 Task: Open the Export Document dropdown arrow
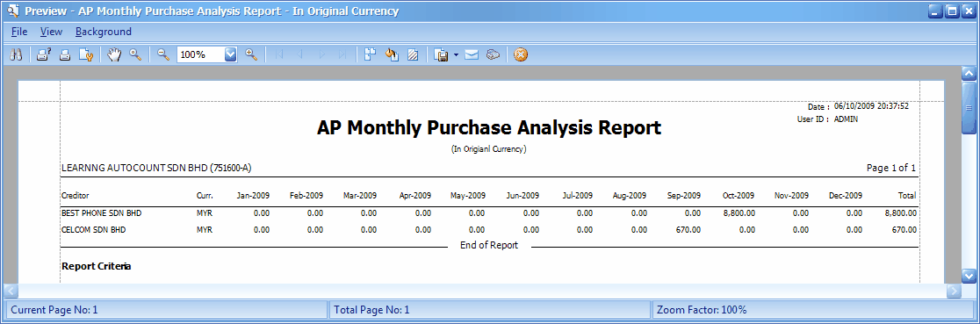457,55
